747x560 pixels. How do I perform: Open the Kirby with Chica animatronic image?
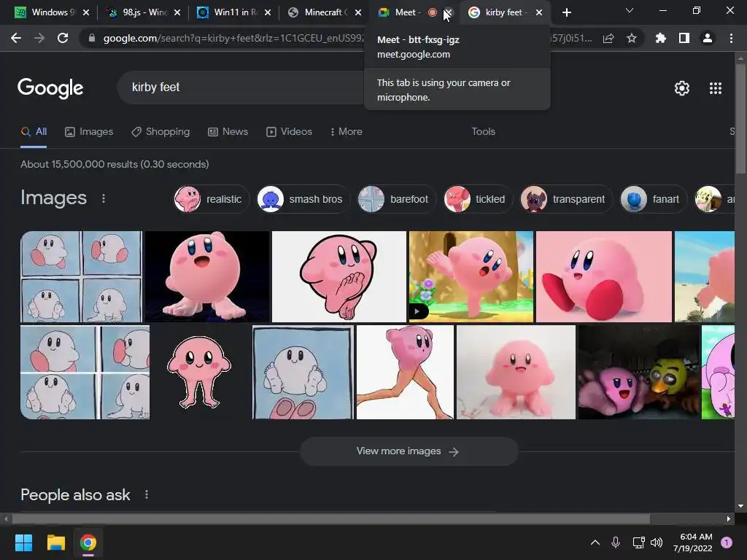pyautogui.click(x=638, y=373)
